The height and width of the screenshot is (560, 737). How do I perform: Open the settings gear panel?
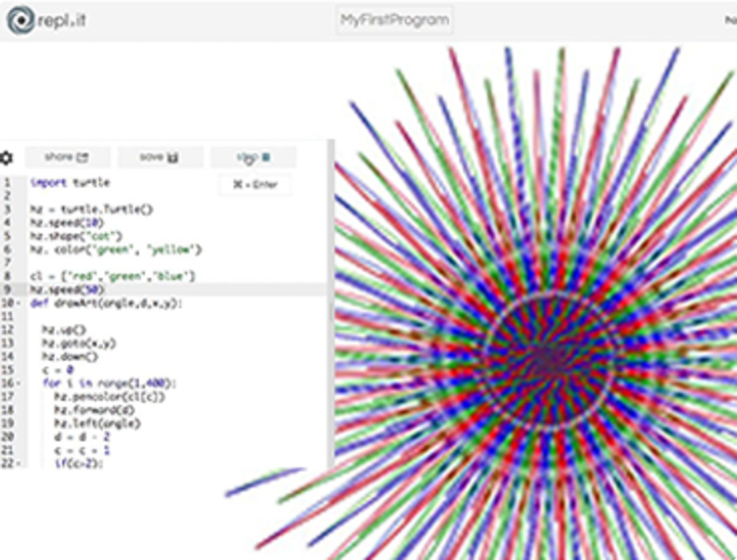pyautogui.click(x=8, y=157)
